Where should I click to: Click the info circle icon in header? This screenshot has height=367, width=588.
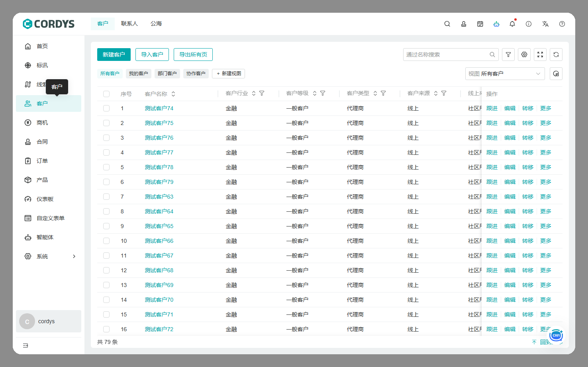pos(529,24)
